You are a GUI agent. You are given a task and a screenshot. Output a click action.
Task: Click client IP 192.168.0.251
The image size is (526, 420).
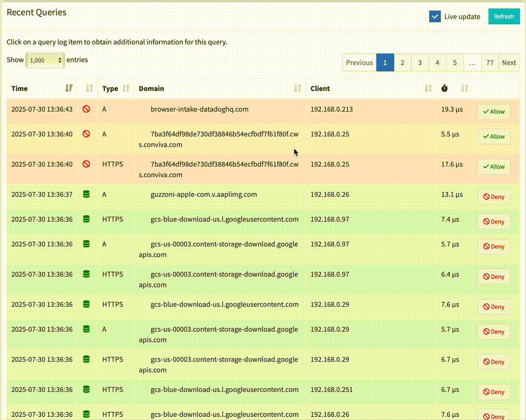[x=331, y=389]
